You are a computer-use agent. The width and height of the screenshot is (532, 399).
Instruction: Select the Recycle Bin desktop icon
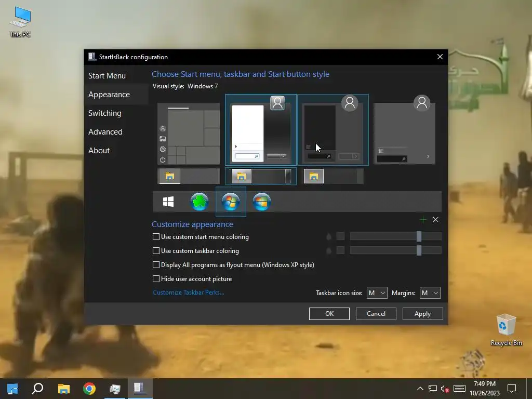coord(506,330)
